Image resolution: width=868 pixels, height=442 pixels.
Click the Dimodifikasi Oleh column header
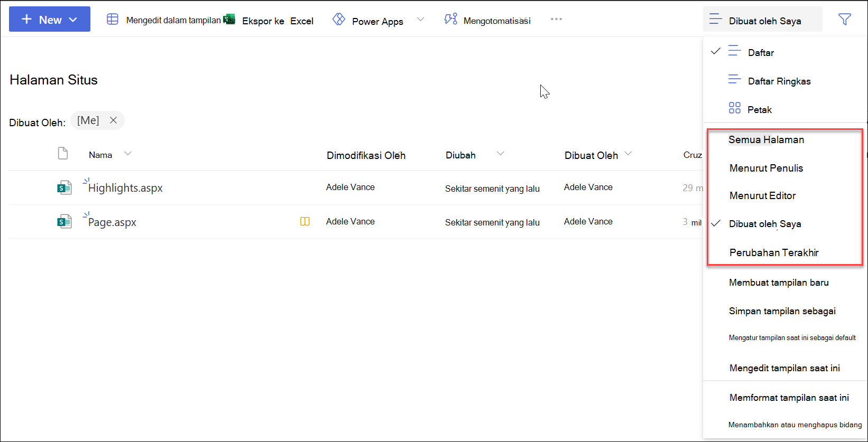click(366, 155)
